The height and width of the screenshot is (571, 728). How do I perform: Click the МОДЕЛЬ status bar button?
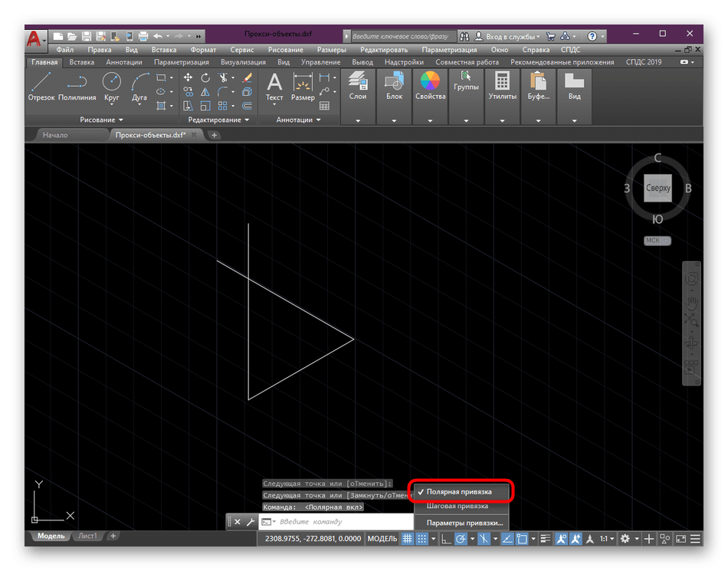point(382,539)
